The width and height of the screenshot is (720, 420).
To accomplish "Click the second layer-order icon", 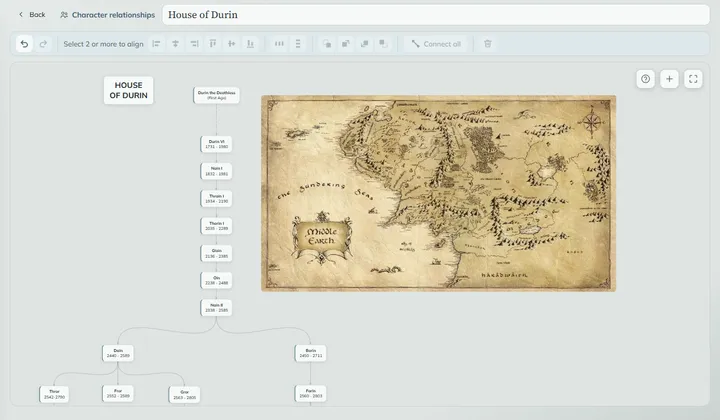I will (346, 44).
